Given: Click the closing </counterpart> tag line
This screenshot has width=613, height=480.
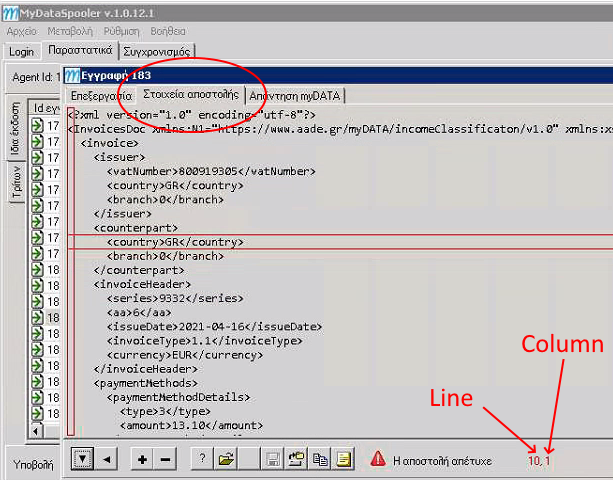Looking at the screenshot, I should (139, 270).
